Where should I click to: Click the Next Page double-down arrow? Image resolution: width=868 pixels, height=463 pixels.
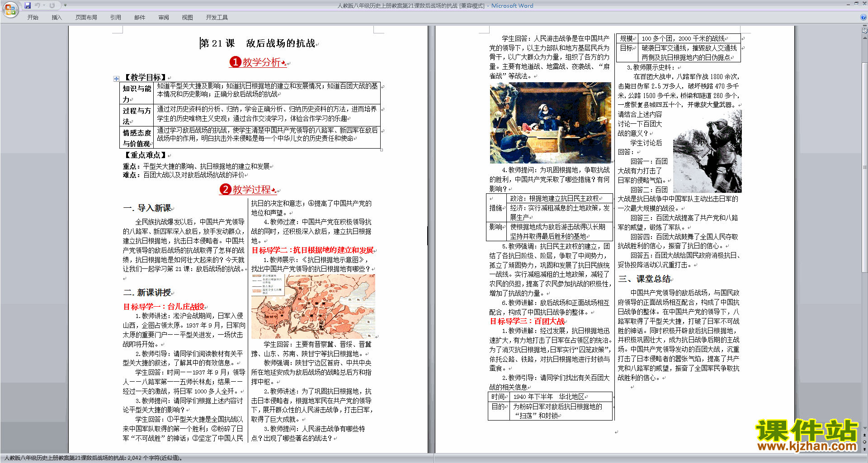coord(864,449)
